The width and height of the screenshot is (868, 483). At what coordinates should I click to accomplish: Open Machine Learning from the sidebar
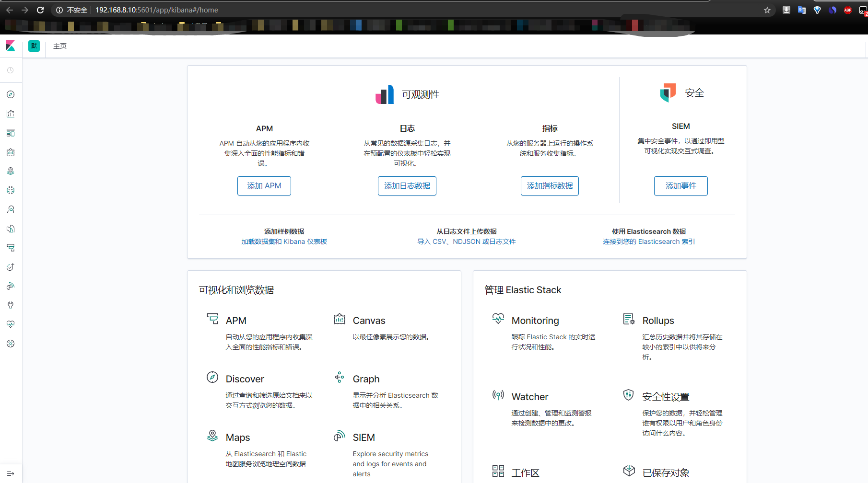pos(11,190)
